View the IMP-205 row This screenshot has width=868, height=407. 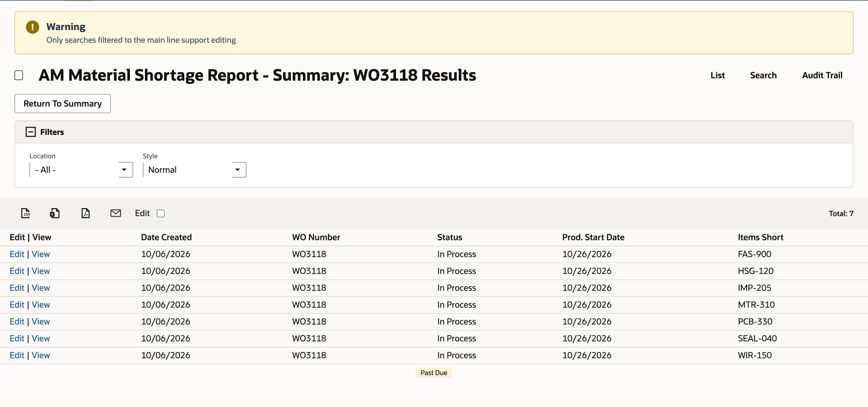[x=41, y=288]
